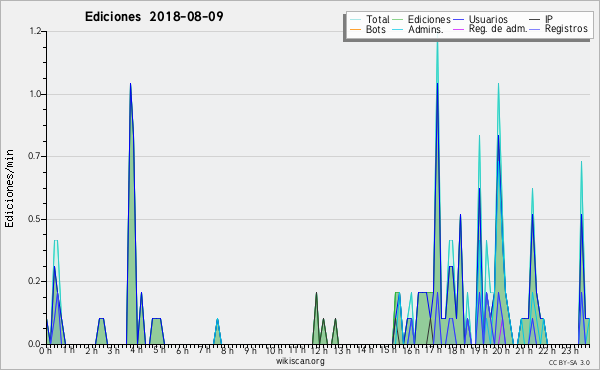The height and width of the screenshot is (370, 600).
Task: Click the '2 h' x-axis label
Action: point(91,350)
